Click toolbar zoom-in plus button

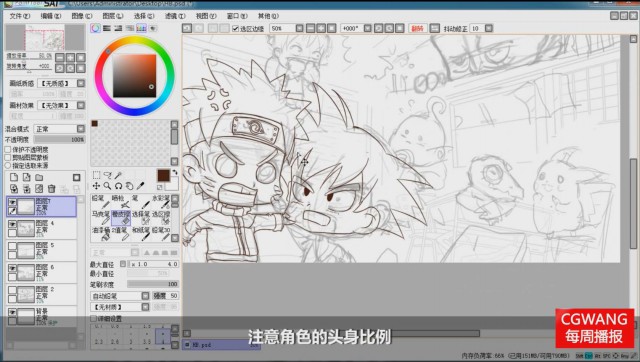(x=321, y=28)
